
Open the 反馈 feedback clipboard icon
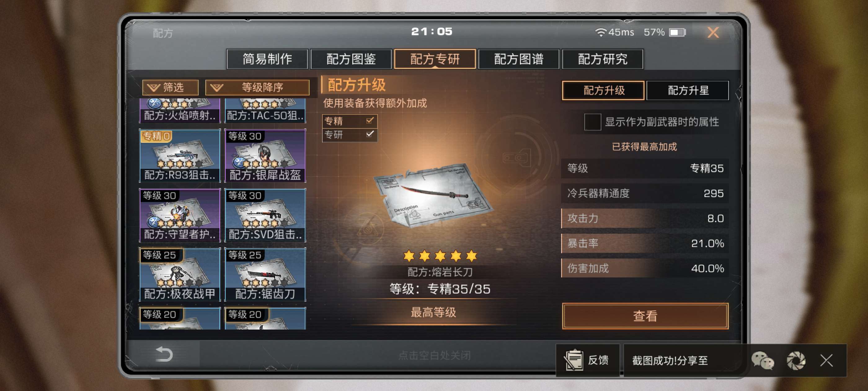[x=573, y=360]
